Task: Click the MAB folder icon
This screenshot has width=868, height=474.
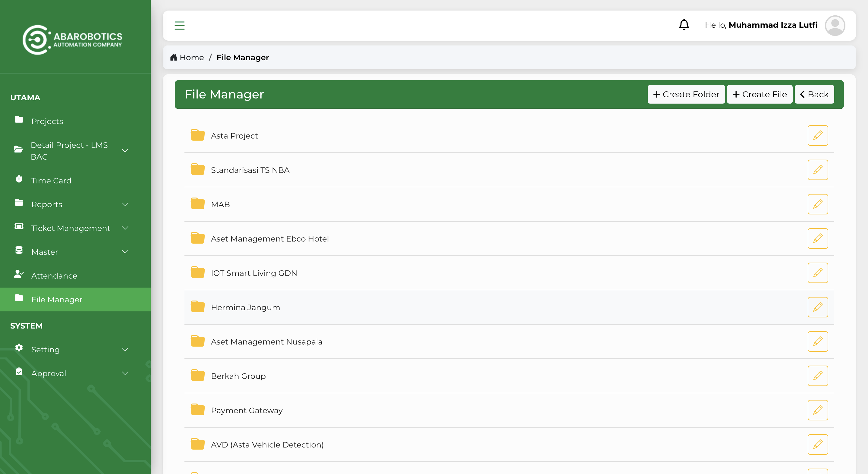Action: (x=197, y=204)
